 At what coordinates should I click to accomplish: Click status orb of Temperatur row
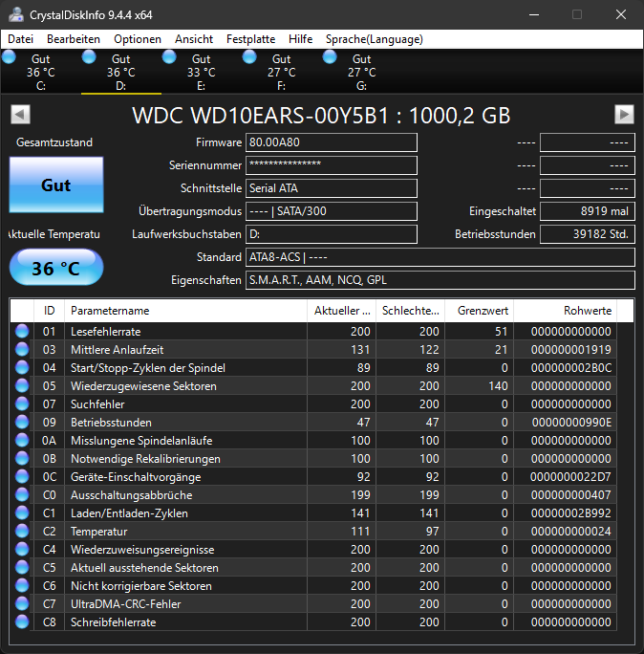click(22, 531)
